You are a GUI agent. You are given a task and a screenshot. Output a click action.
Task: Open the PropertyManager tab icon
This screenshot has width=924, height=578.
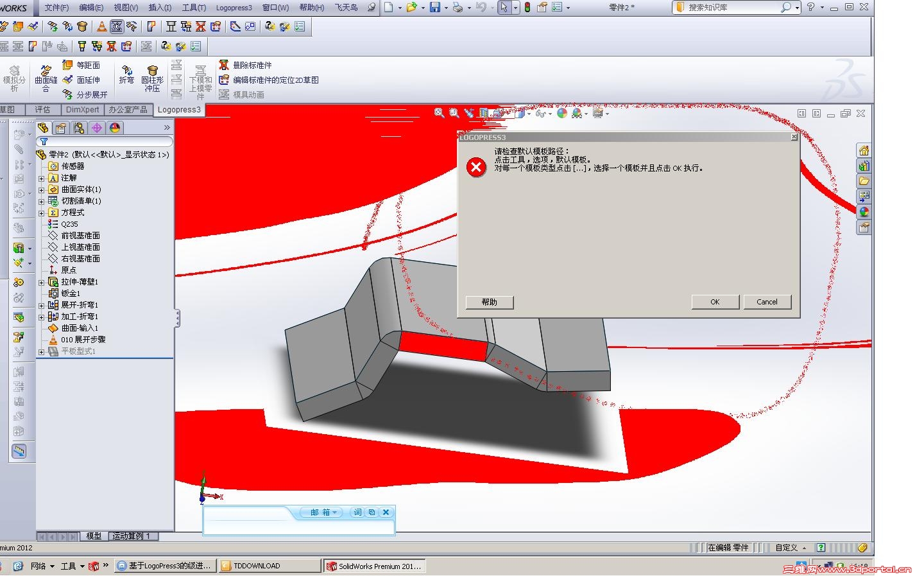point(61,128)
